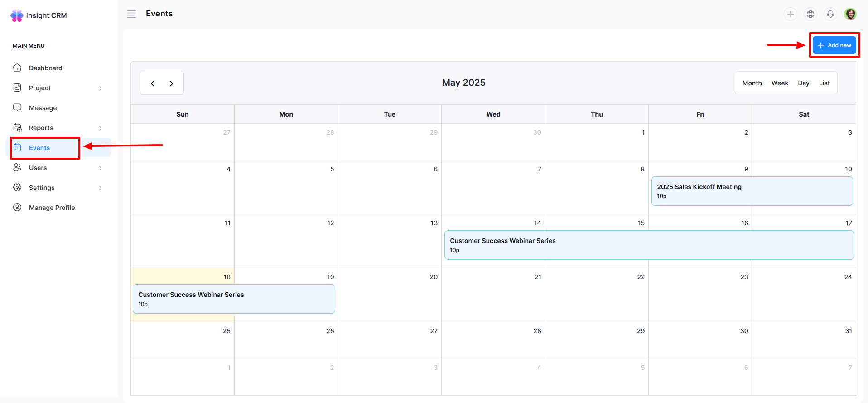Screen dimensions: 868x403
Task: Open the globe language icon
Action: (810, 14)
